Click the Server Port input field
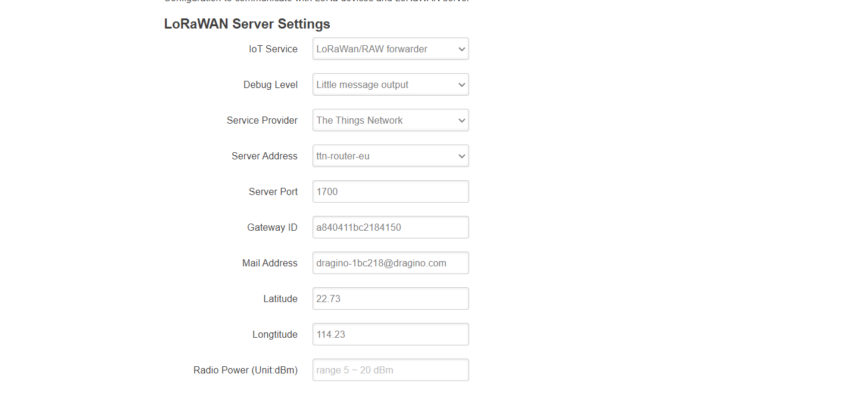868x399 pixels. point(390,191)
